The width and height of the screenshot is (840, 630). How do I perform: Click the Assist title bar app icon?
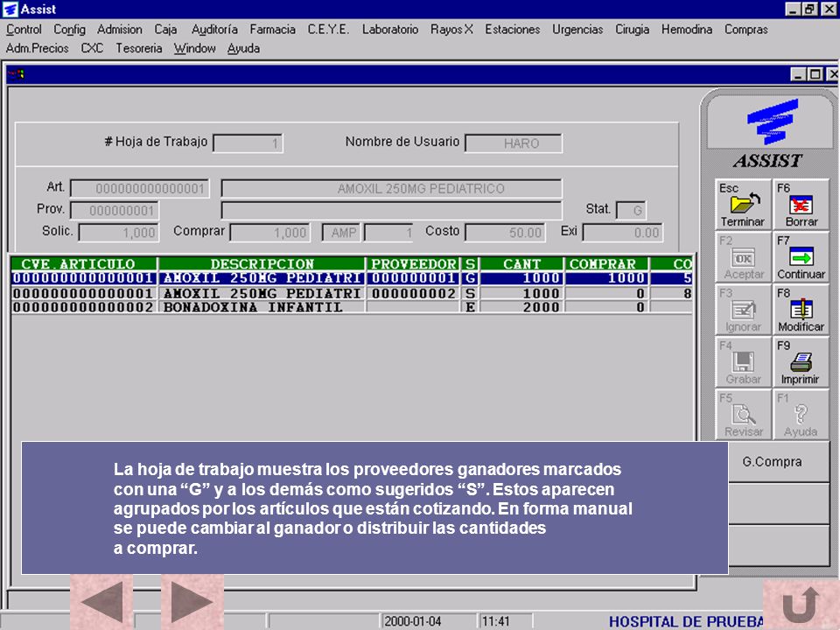pyautogui.click(x=10, y=9)
